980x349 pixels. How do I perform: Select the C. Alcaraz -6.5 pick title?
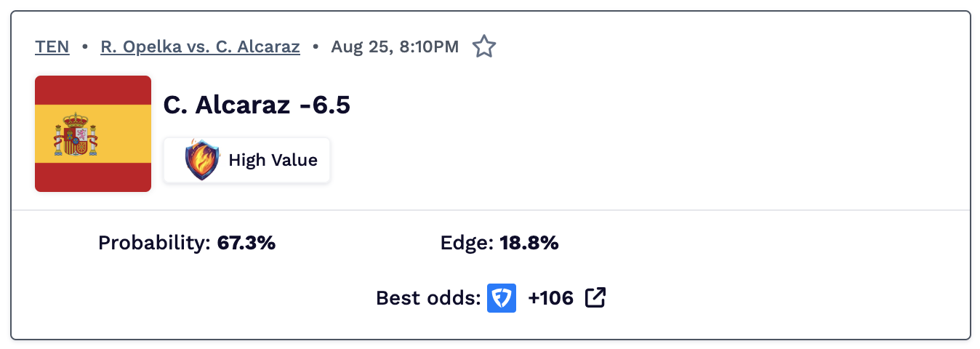(x=257, y=105)
